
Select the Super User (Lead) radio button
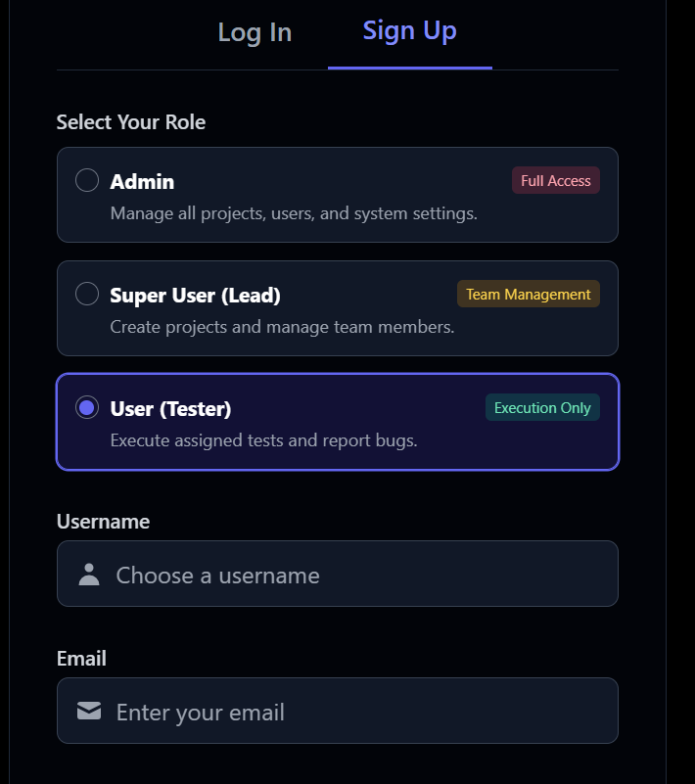pos(86,294)
